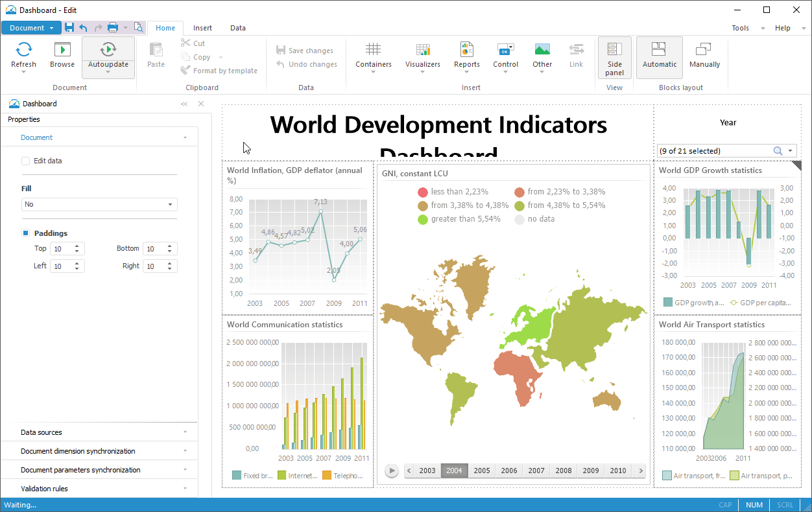This screenshot has height=512, width=812.
Task: Open the Year selection dropdown
Action: point(791,151)
